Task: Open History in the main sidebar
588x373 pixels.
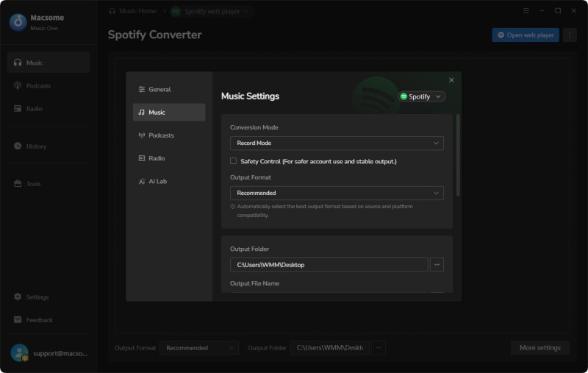Action: click(x=49, y=146)
